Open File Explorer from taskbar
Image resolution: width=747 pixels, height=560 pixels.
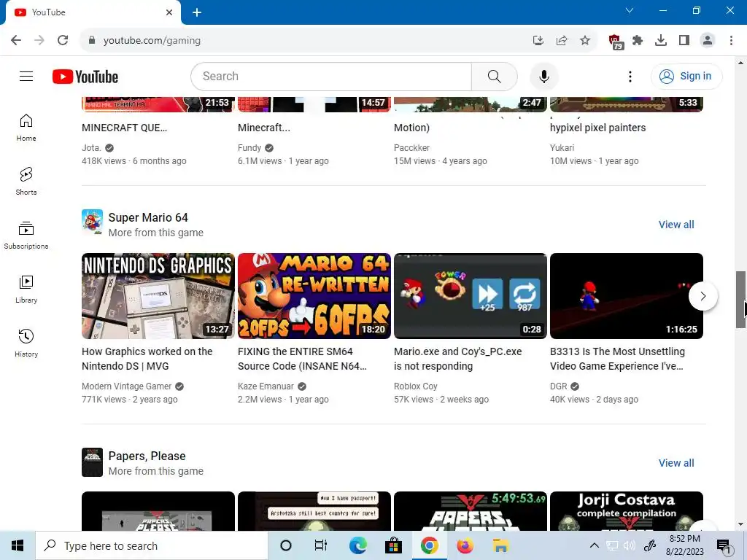tap(500, 545)
